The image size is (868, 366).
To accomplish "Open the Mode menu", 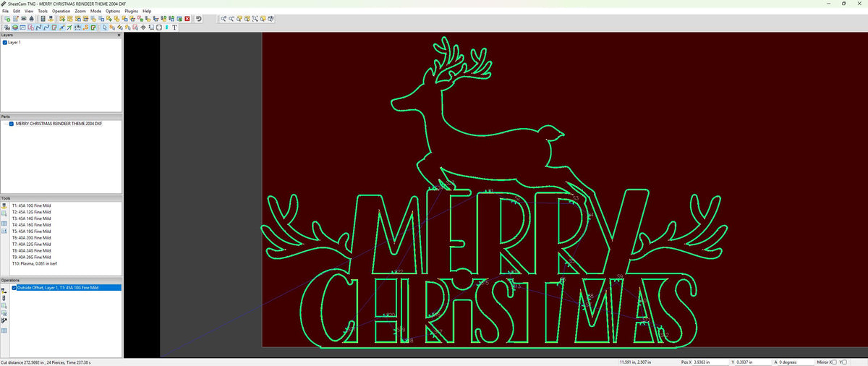I will pos(95,12).
